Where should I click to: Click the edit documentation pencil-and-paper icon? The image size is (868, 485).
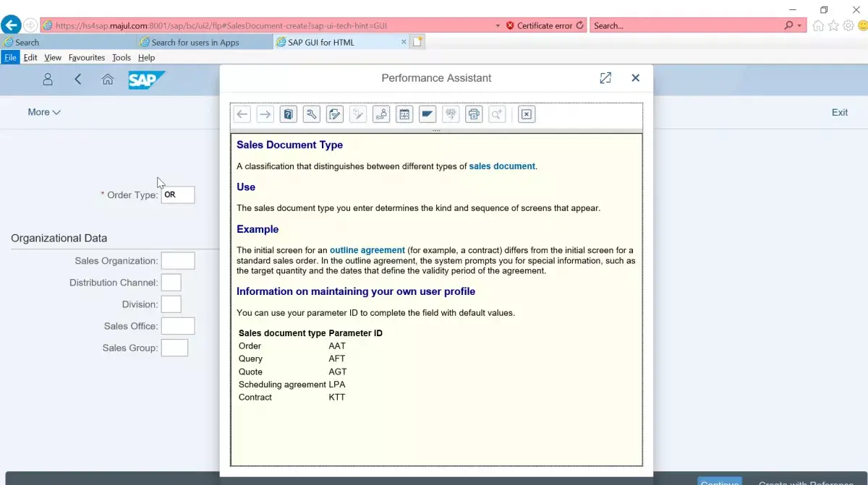pos(335,114)
